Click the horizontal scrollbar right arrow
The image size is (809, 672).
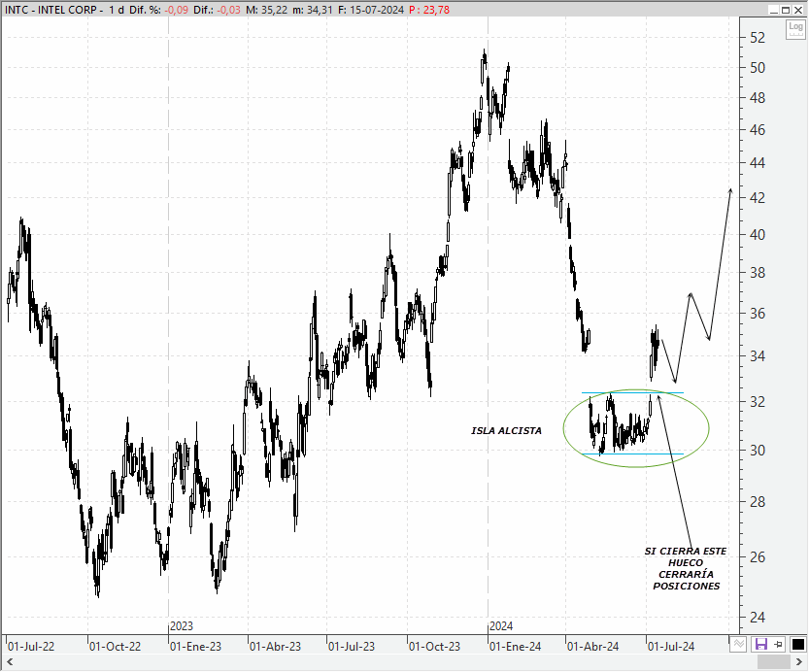point(798,661)
